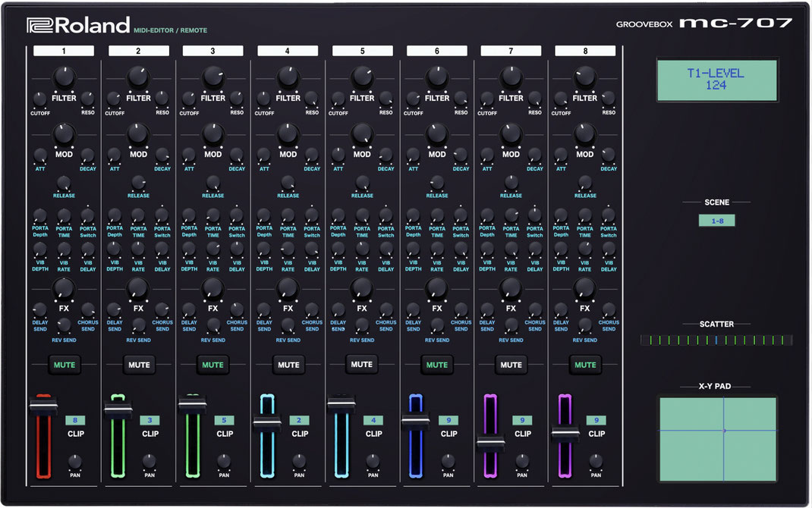Viewport: 812px width, 508px height.
Task: Open track 7 clip number box
Action: tap(522, 420)
